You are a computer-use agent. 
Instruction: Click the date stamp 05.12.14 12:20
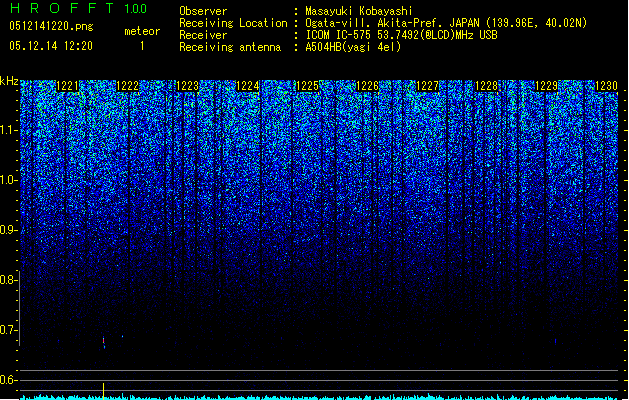tap(51, 45)
